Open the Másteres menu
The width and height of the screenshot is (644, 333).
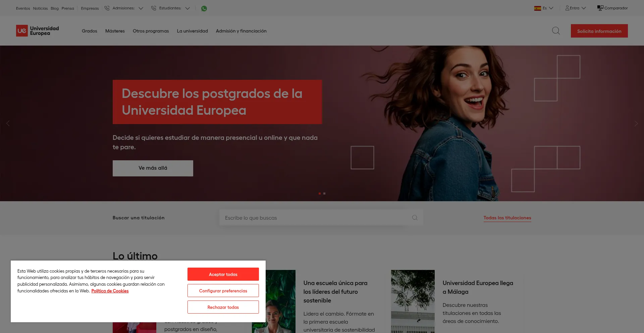[115, 31]
